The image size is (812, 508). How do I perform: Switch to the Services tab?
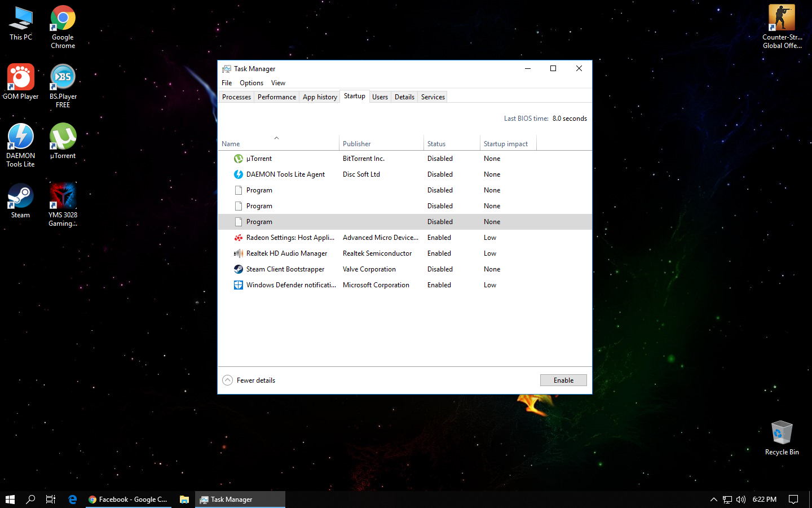pyautogui.click(x=433, y=97)
